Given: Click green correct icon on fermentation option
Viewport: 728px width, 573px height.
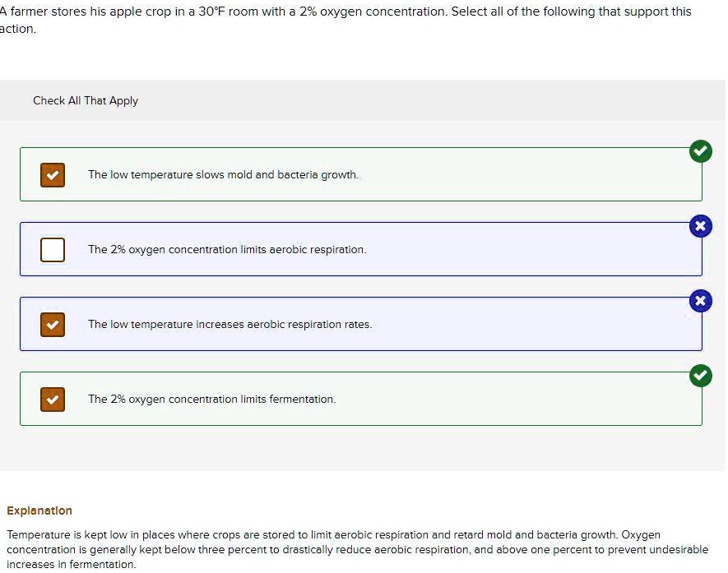Looking at the screenshot, I should (701, 376).
